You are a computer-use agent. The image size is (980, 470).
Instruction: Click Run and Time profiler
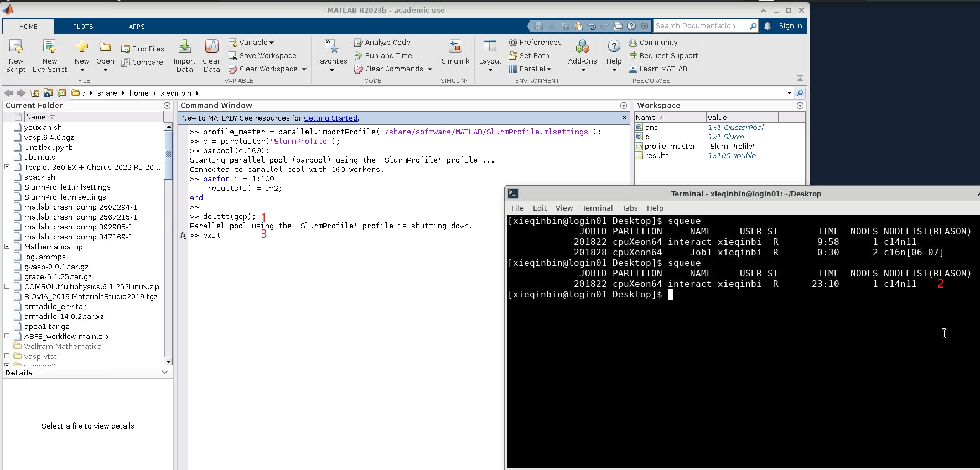(x=383, y=55)
